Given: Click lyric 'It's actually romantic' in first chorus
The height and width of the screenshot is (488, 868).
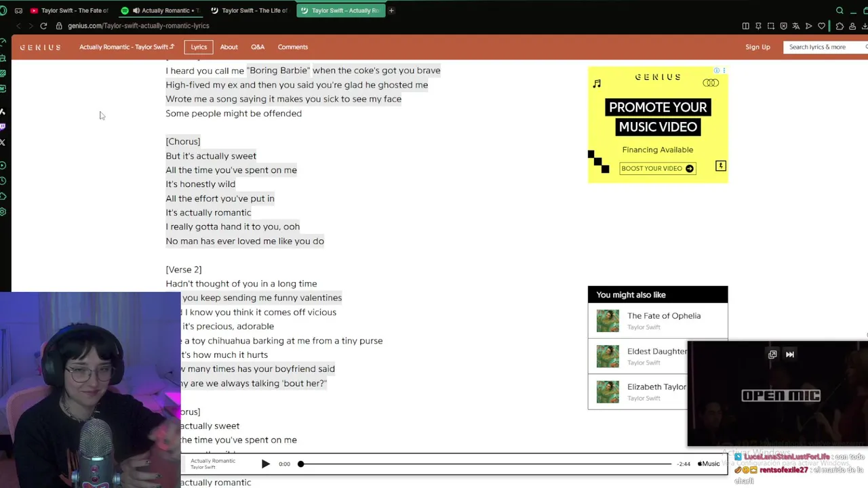Looking at the screenshot, I should pyautogui.click(x=208, y=213).
